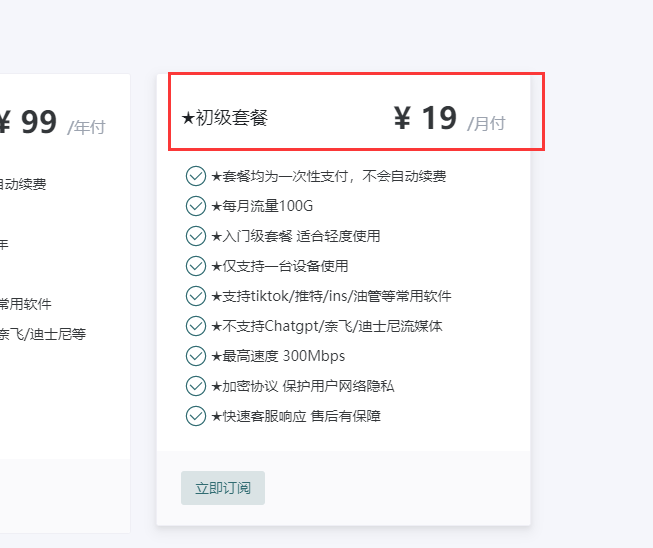
Task: Click check icon beside 支持tiktok/推特/ins
Action: (x=196, y=296)
